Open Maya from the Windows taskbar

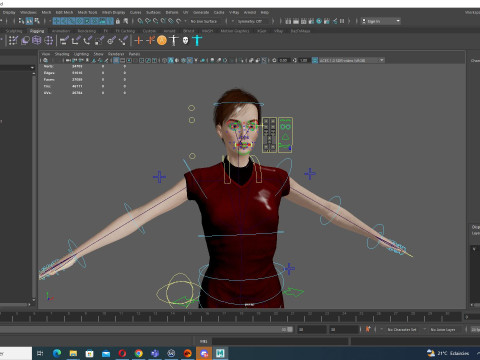(220, 353)
